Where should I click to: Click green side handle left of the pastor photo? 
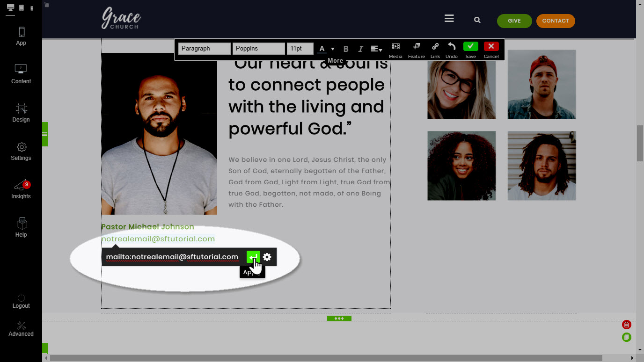click(45, 134)
